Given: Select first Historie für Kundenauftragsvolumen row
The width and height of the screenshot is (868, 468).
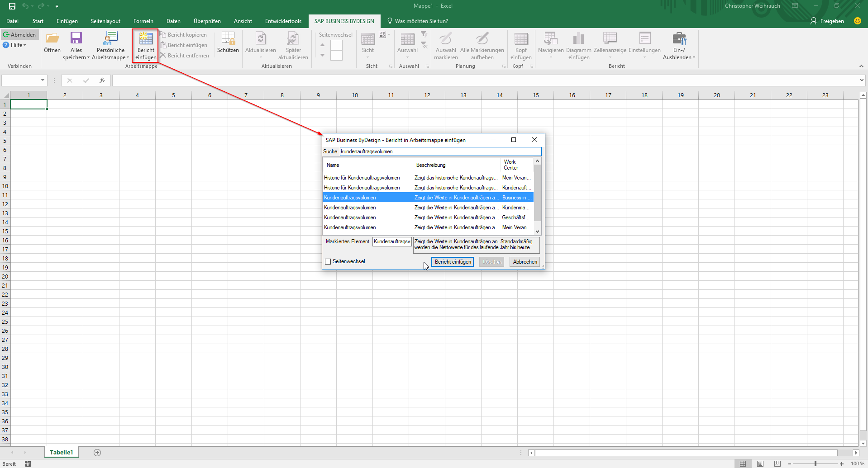Looking at the screenshot, I should [428, 178].
